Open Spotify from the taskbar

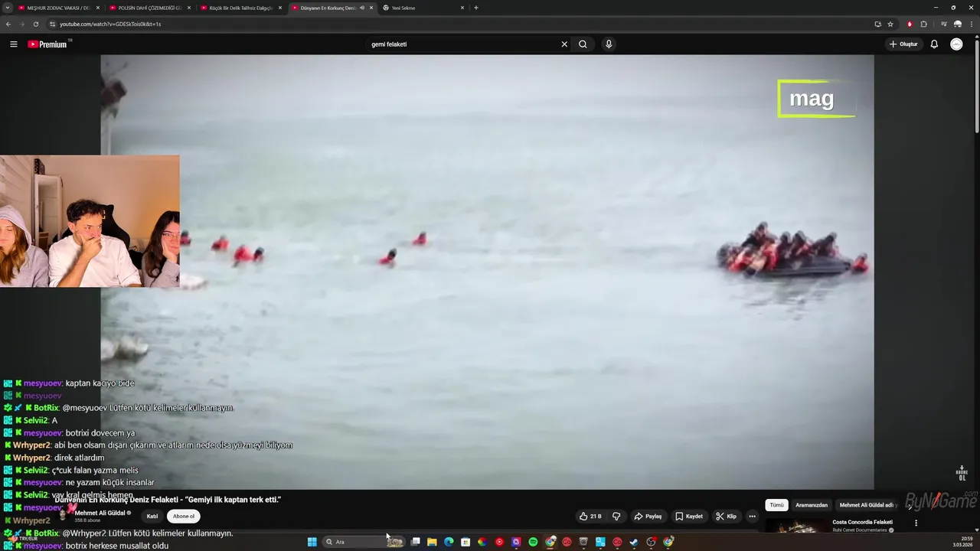(533, 542)
